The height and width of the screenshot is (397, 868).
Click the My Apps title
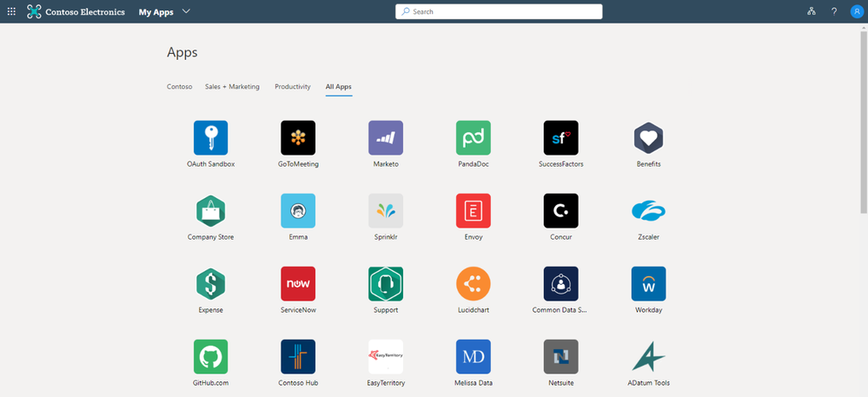156,11
